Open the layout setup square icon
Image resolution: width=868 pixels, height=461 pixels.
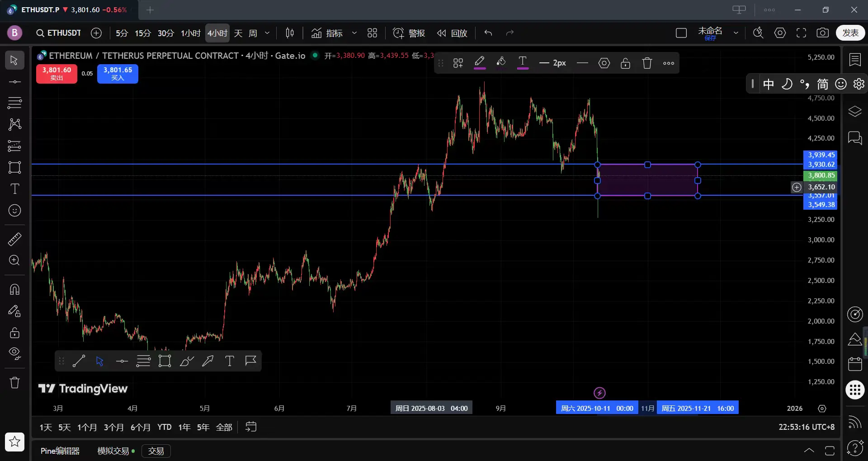pyautogui.click(x=681, y=33)
